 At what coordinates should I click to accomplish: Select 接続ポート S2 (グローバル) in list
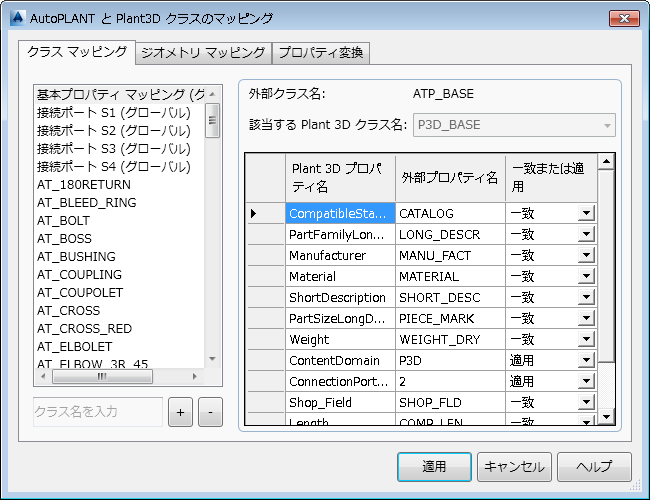120,131
